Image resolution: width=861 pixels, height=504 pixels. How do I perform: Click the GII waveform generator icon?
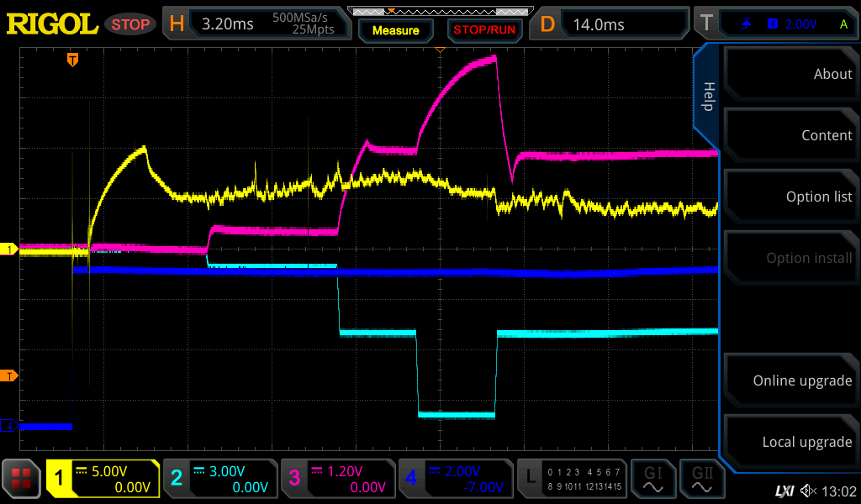tap(703, 479)
